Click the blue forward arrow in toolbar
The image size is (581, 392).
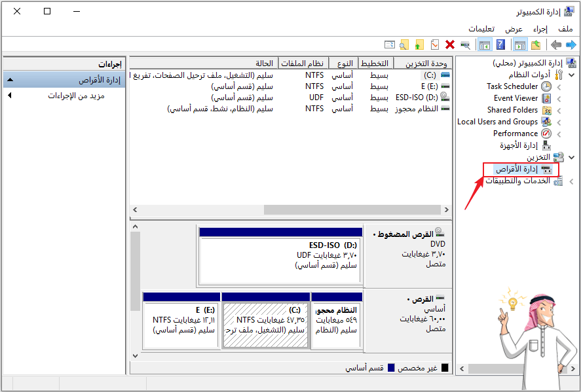point(571,45)
